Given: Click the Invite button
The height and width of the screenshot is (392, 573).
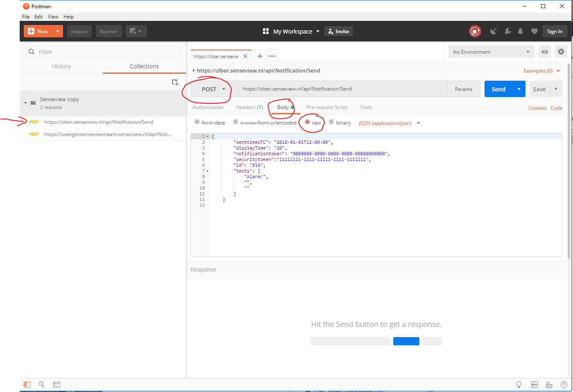Looking at the screenshot, I should point(339,31).
